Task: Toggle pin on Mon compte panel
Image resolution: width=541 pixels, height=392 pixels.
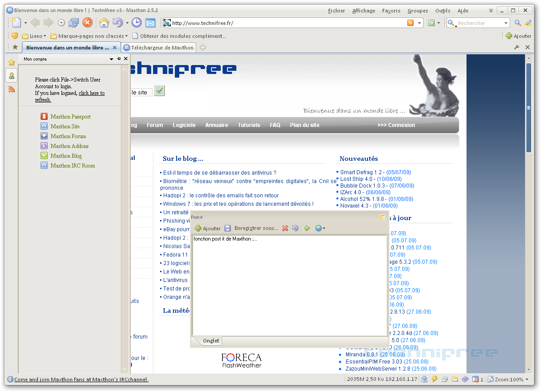Action: (119, 59)
